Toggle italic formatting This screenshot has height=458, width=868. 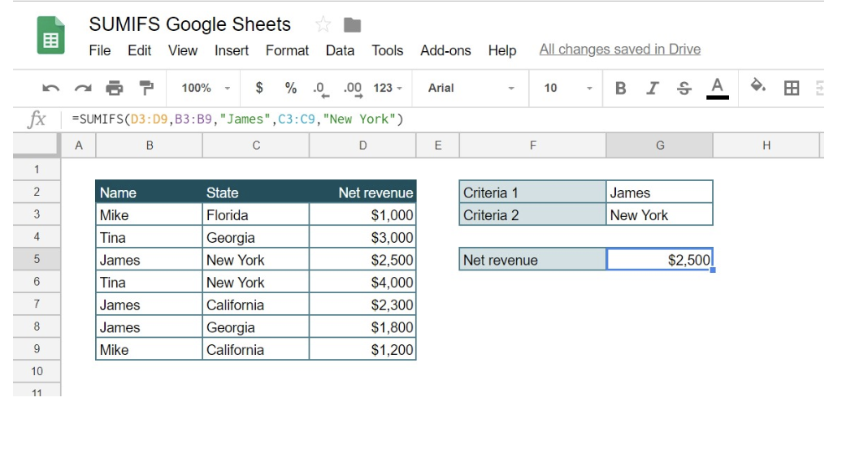click(x=652, y=88)
